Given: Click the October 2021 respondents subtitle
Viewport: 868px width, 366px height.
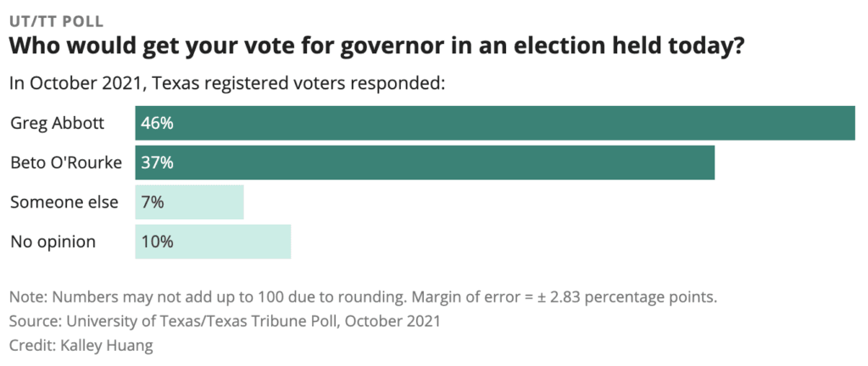Looking at the screenshot, I should (228, 84).
